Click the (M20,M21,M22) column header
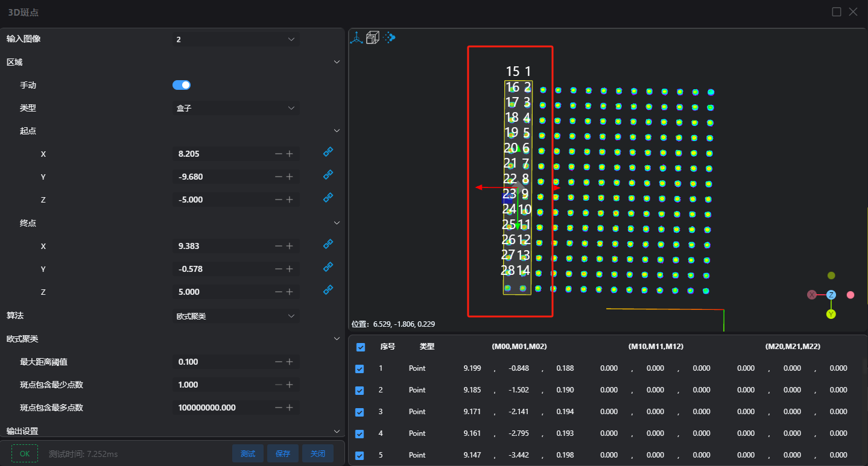Viewport: 868px width, 466px height. coord(793,347)
